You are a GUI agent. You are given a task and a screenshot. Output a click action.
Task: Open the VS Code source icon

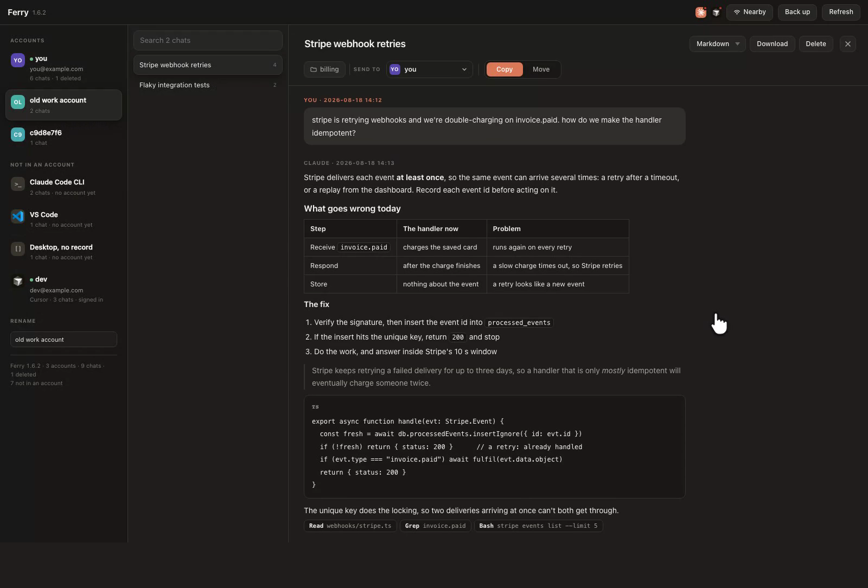point(18,216)
